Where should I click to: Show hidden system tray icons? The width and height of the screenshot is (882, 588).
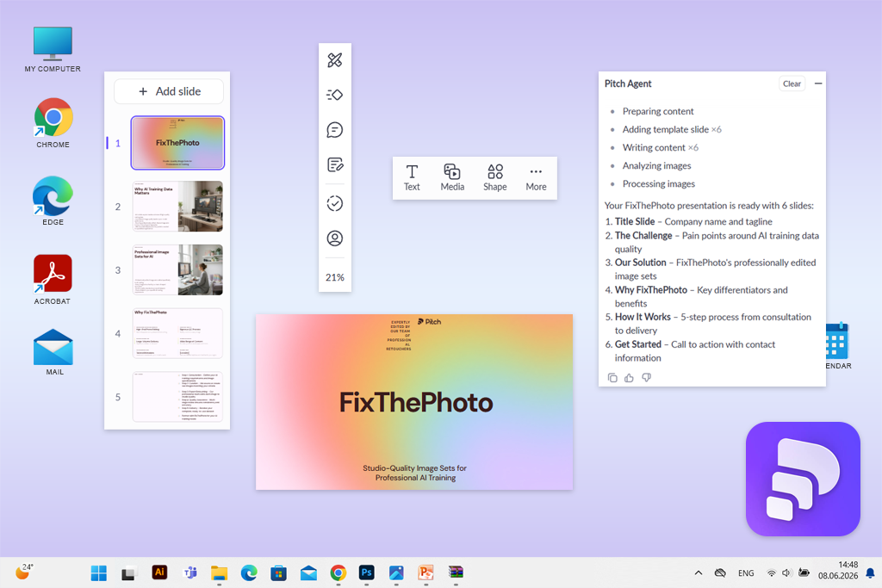698,573
